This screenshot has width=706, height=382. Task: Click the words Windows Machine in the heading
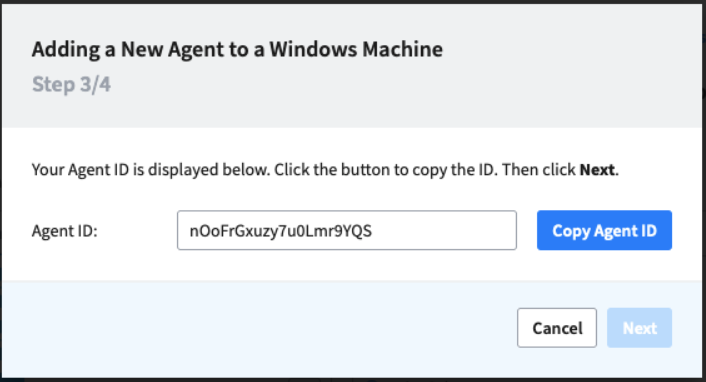[356, 49]
